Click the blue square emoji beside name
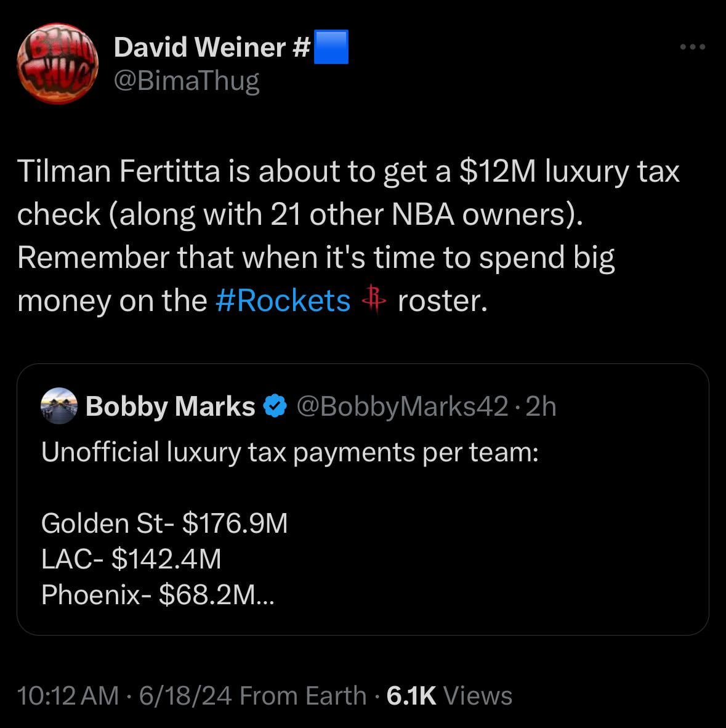Viewport: 726px width, 728px height. pyautogui.click(x=331, y=47)
